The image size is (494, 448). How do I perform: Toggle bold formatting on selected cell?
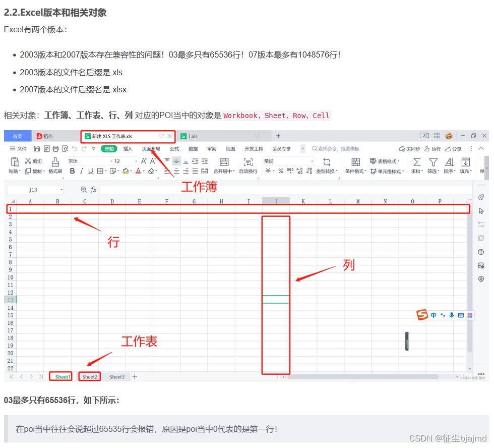tap(73, 170)
